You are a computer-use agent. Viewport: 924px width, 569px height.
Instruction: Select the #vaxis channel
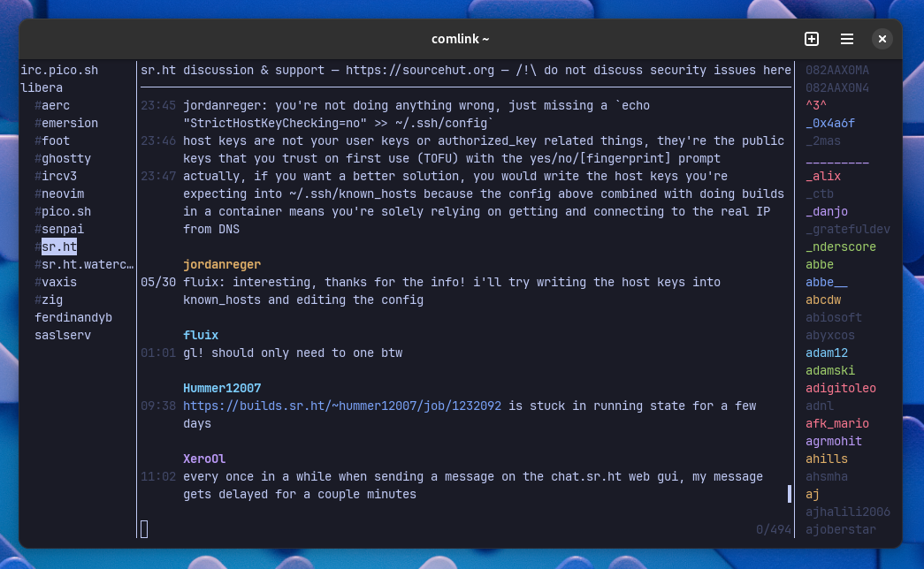(x=58, y=282)
